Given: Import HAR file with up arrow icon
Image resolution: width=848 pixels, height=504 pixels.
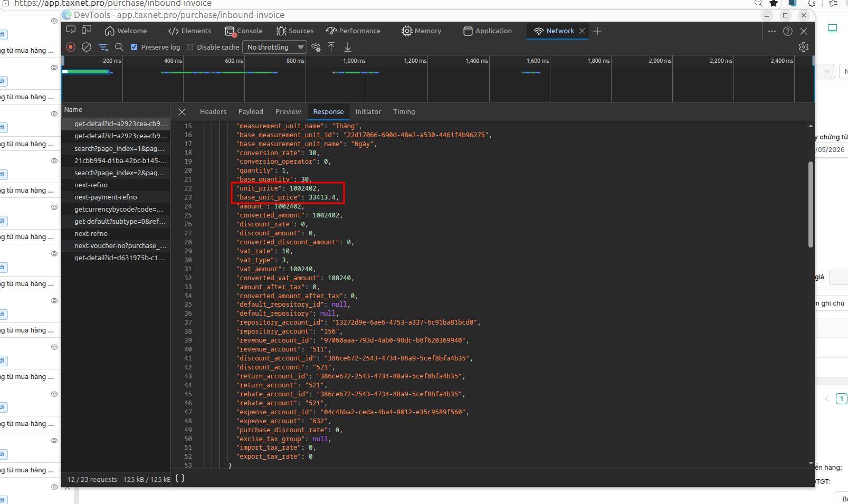Looking at the screenshot, I should click(331, 47).
